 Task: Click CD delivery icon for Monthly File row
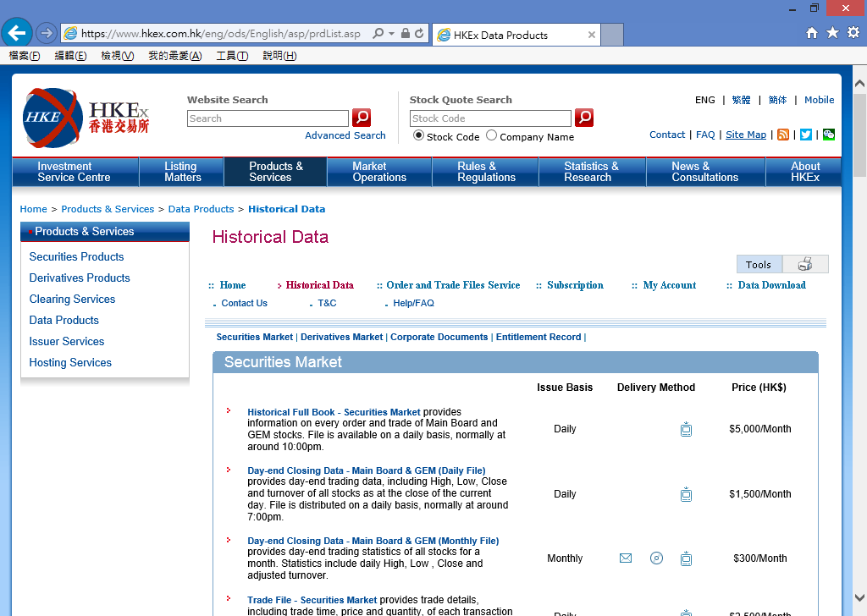click(656, 558)
